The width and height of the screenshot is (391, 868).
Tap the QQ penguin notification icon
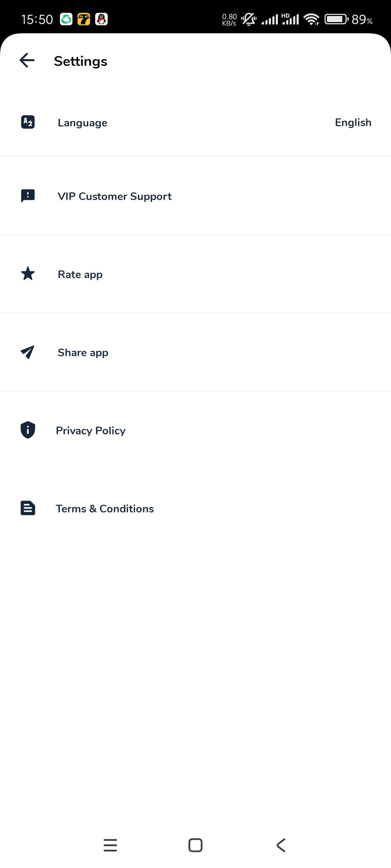pyautogui.click(x=101, y=19)
